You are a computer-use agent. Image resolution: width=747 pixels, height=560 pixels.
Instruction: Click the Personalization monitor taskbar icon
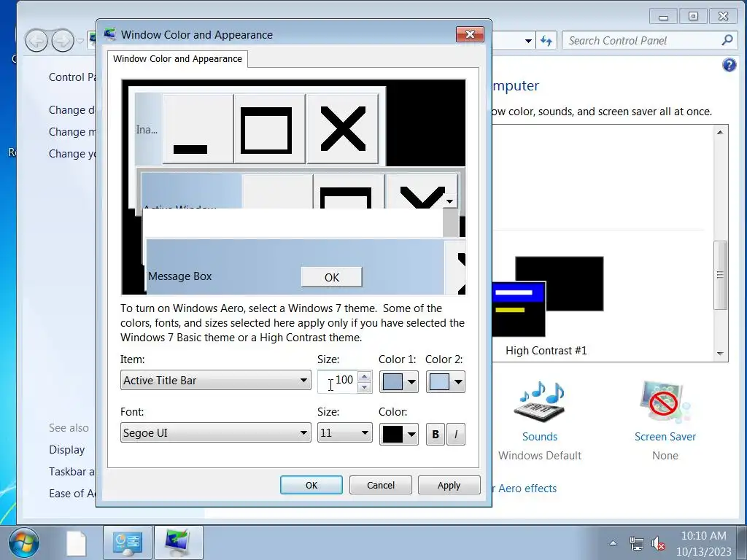[x=179, y=542]
